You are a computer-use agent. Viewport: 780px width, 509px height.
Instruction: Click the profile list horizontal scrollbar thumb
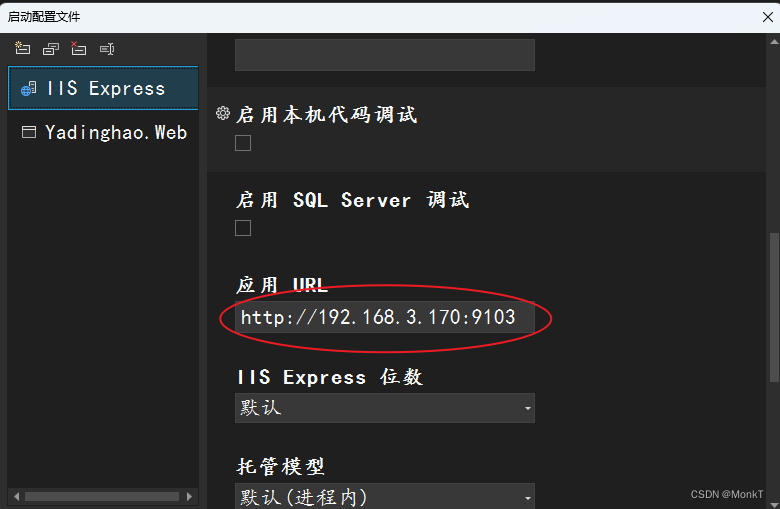pyautogui.click(x=102, y=497)
